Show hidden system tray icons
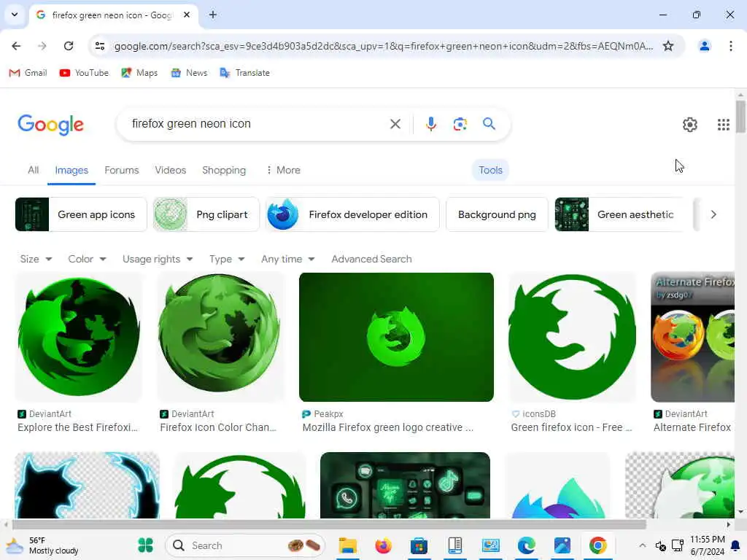 click(642, 545)
